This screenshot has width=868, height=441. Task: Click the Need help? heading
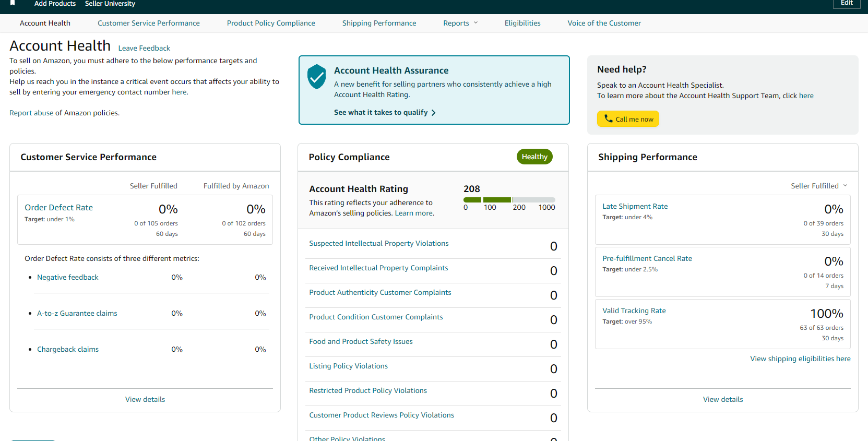point(622,69)
